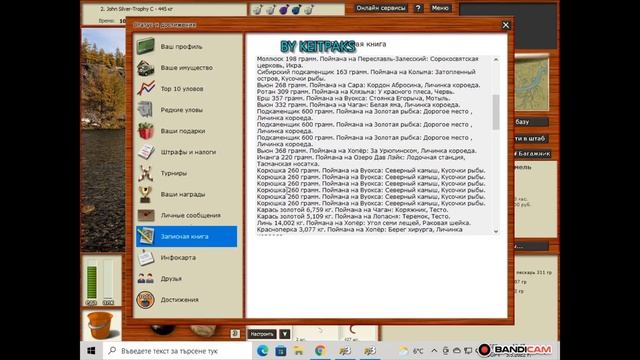
Task: Close the status and achievements dialog
Action: 506,25
